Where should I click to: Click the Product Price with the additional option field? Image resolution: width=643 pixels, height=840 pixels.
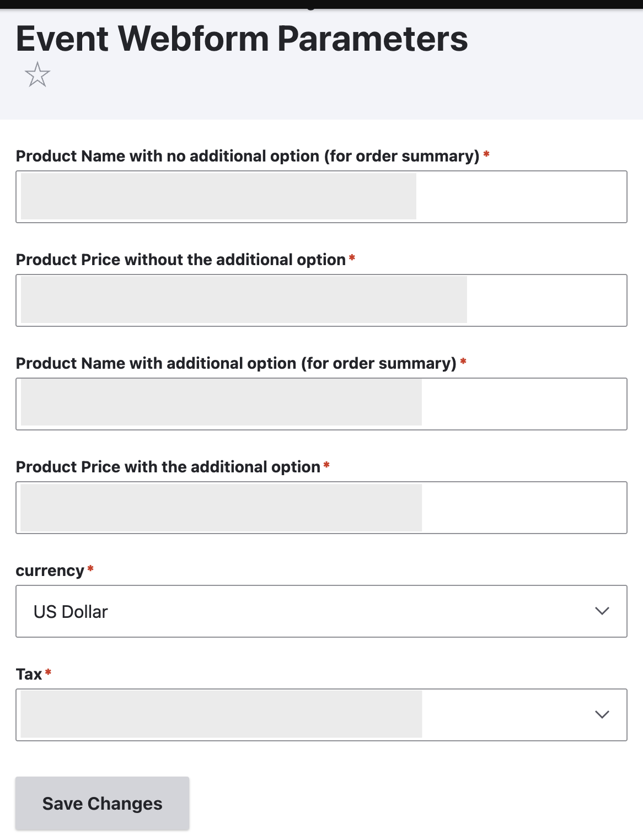click(x=321, y=508)
